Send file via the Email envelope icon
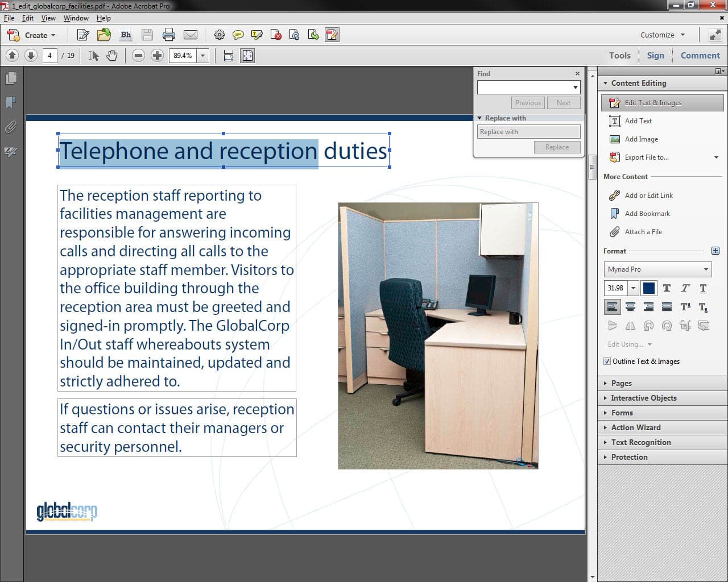Image resolution: width=728 pixels, height=582 pixels. pos(191,35)
